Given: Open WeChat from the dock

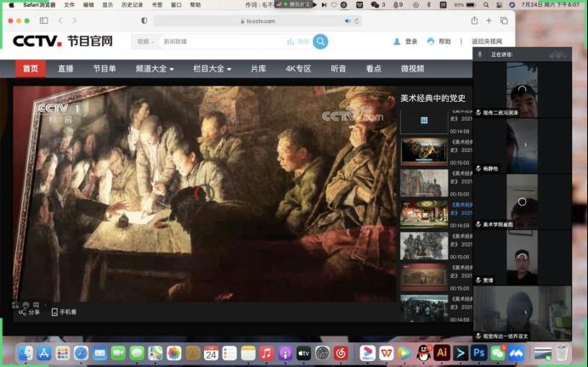Looking at the screenshot, I should click(498, 353).
